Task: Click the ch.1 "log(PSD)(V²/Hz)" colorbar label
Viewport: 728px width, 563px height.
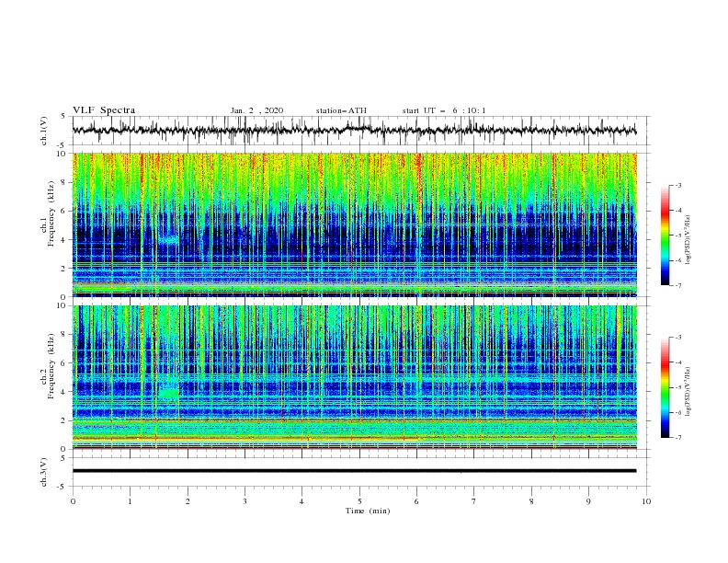Action: coord(688,240)
